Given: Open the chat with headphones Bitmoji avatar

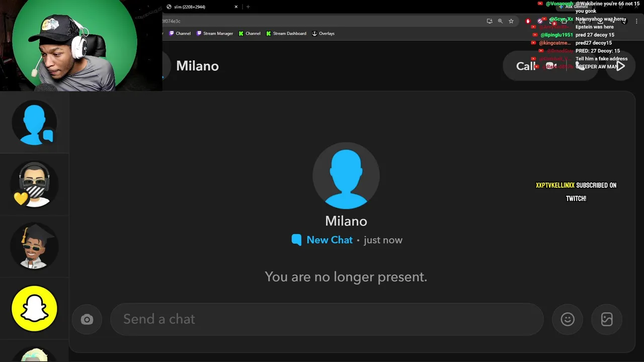Looking at the screenshot, I should point(34,185).
